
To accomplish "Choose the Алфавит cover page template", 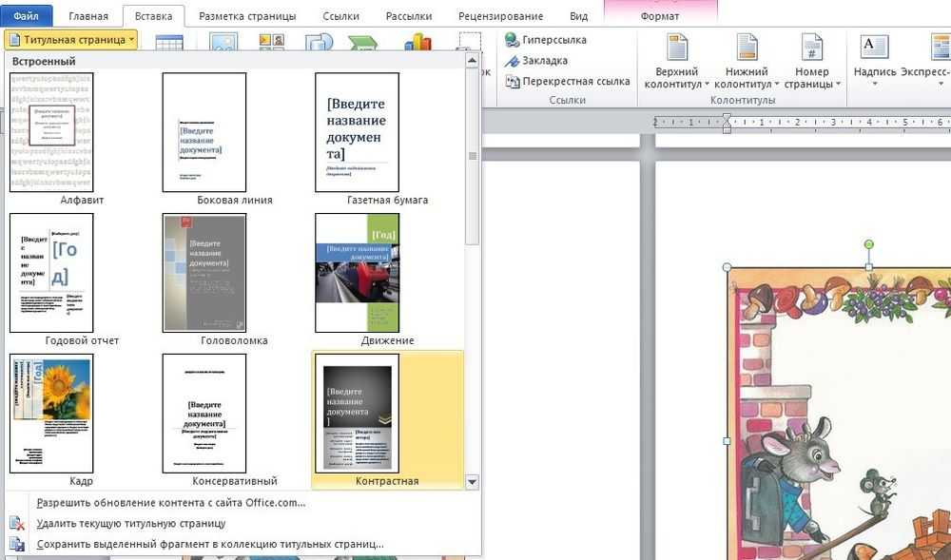I will click(x=51, y=133).
